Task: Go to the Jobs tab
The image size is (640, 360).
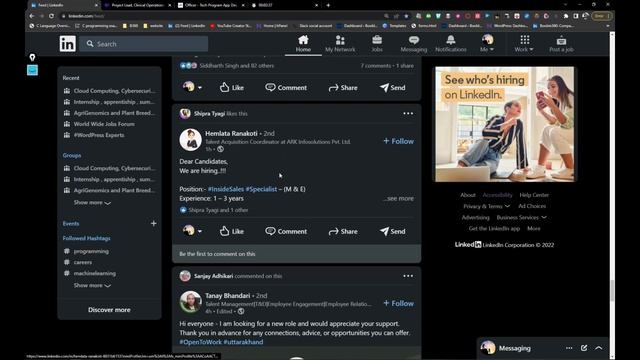Action: (x=377, y=44)
